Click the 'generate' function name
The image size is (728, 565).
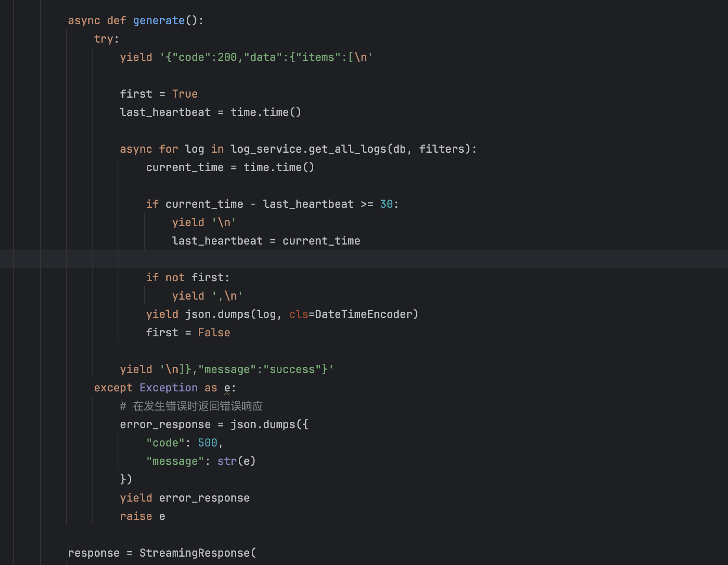(158, 20)
